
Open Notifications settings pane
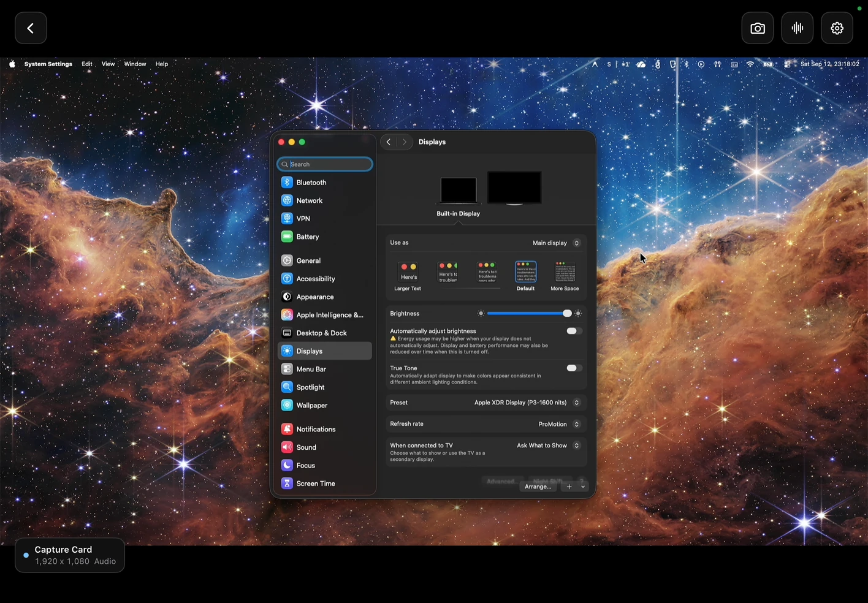click(324, 429)
